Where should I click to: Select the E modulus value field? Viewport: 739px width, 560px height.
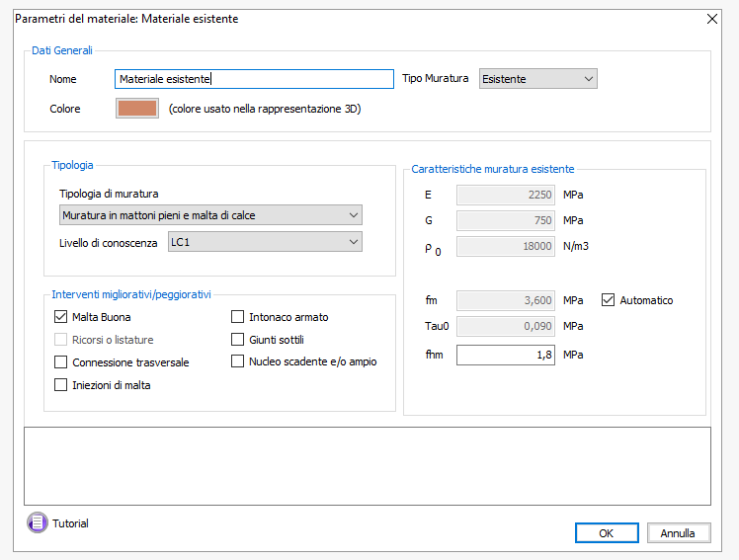point(505,196)
